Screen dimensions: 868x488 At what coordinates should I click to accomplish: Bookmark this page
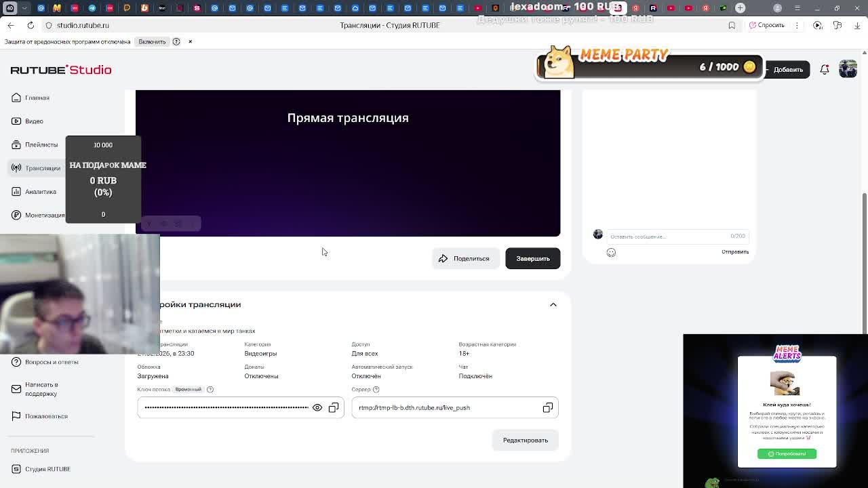pos(732,25)
